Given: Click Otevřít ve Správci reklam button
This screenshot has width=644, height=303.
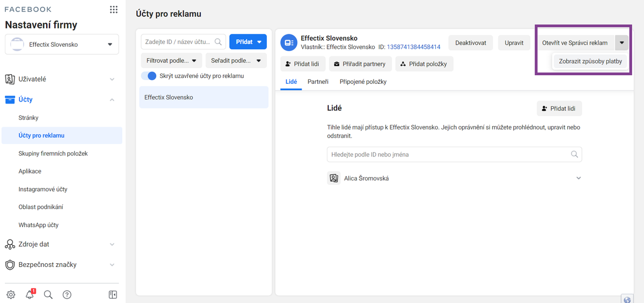Looking at the screenshot, I should pyautogui.click(x=575, y=42).
